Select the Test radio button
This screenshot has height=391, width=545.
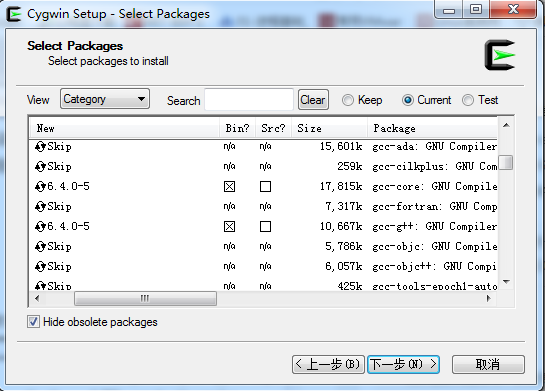click(468, 100)
